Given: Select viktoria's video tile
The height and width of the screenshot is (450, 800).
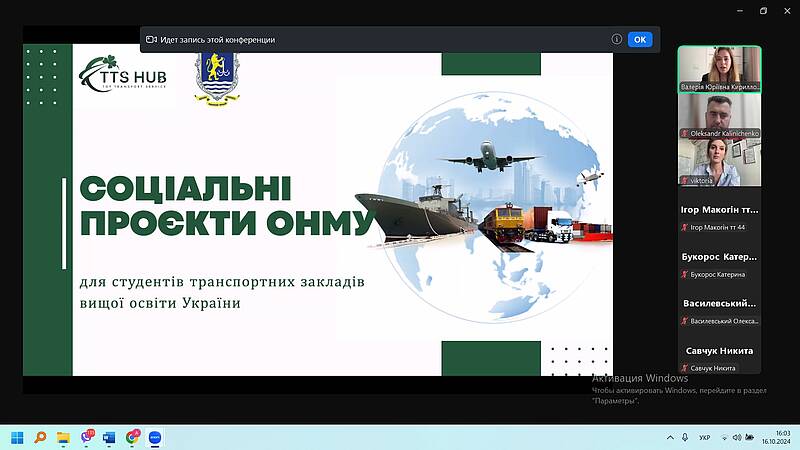Looking at the screenshot, I should point(719,163).
